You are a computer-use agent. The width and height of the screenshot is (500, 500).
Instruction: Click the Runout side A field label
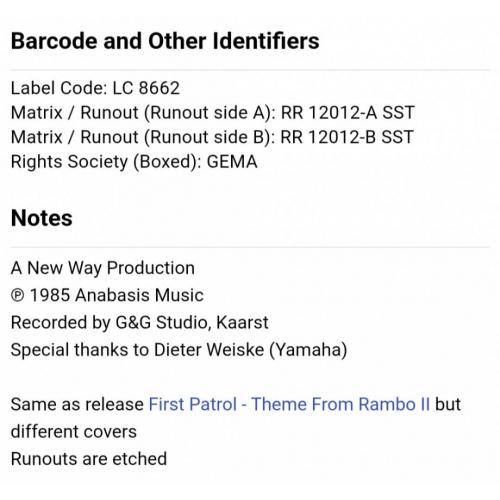tap(143, 113)
